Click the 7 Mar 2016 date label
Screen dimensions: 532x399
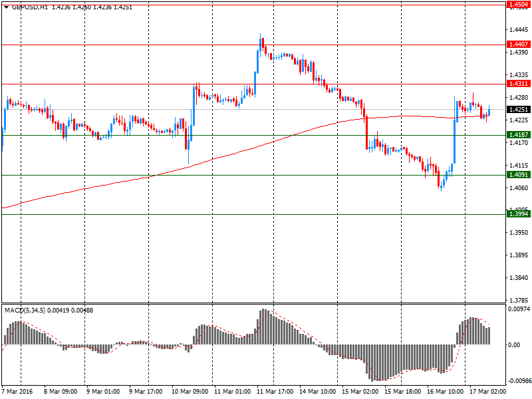[17, 391]
